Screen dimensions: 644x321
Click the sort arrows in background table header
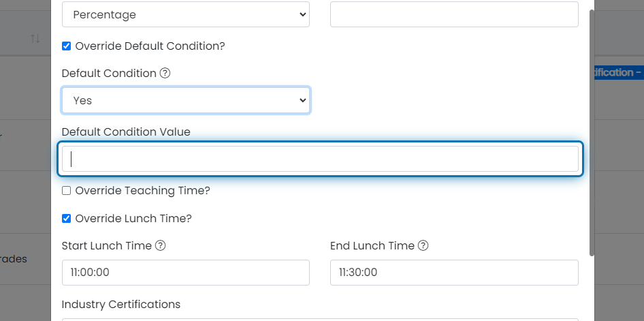pos(35,38)
